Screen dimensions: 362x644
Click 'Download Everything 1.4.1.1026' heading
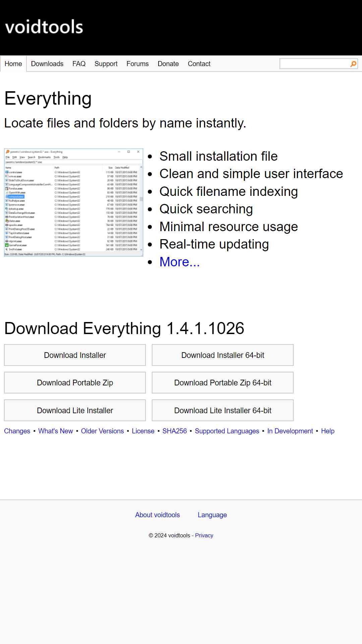pyautogui.click(x=124, y=328)
